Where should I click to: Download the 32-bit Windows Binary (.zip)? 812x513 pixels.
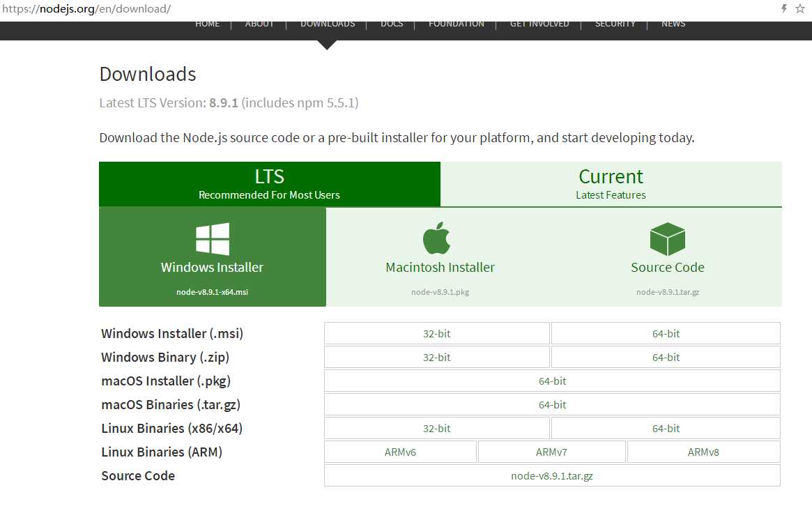coord(436,357)
